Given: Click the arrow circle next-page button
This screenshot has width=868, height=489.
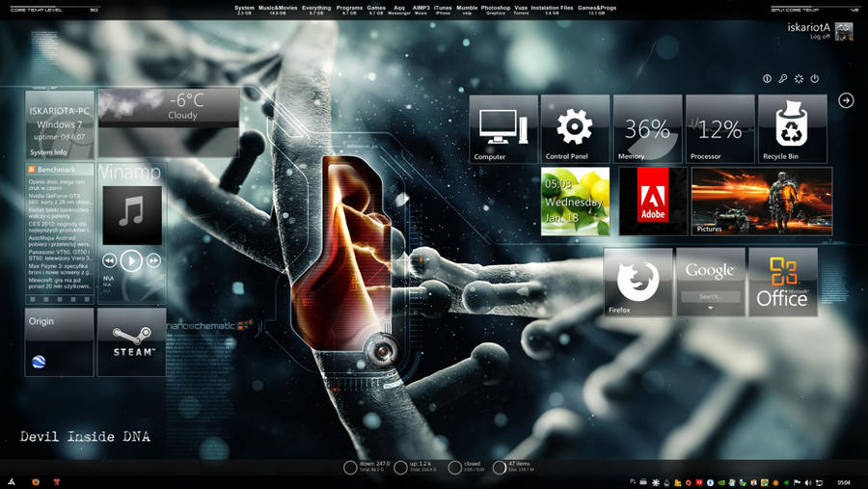Looking at the screenshot, I should coord(846,100).
